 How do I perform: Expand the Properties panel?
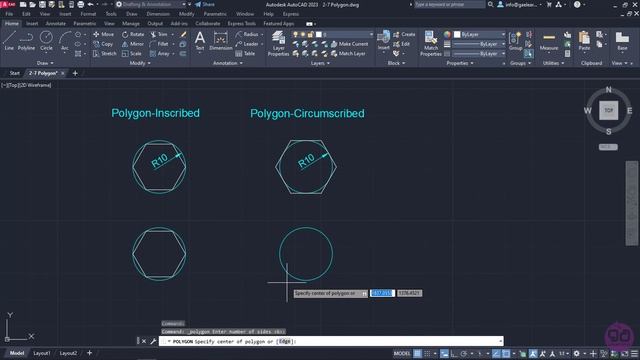point(460,63)
